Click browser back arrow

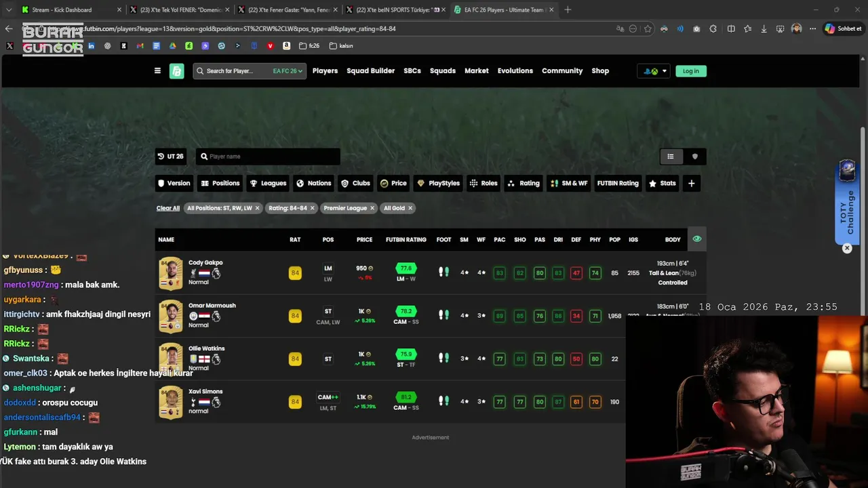pos(8,28)
